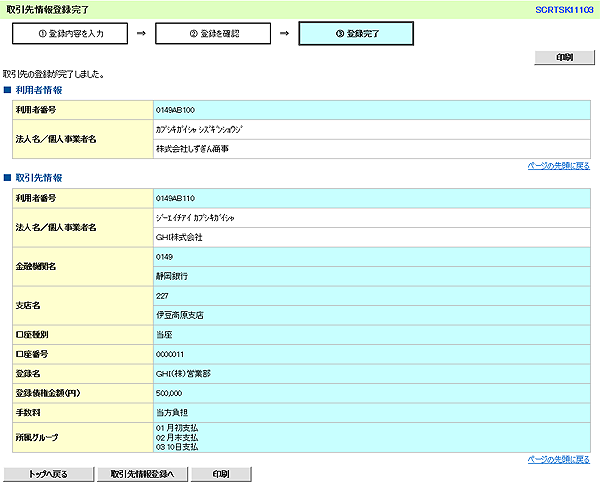Click account number 0000011
The width and height of the screenshot is (600, 488).
tap(170, 354)
